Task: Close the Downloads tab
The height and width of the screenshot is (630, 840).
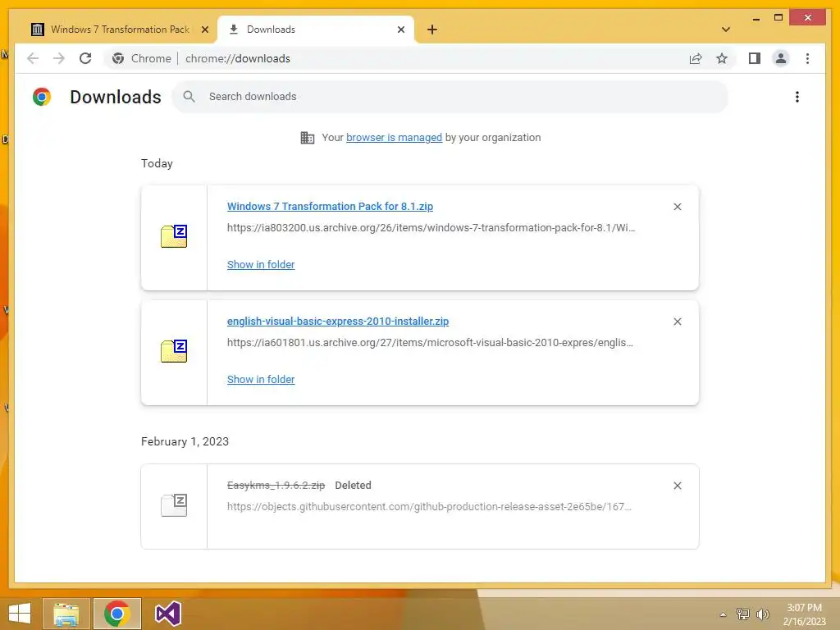Action: (x=400, y=30)
